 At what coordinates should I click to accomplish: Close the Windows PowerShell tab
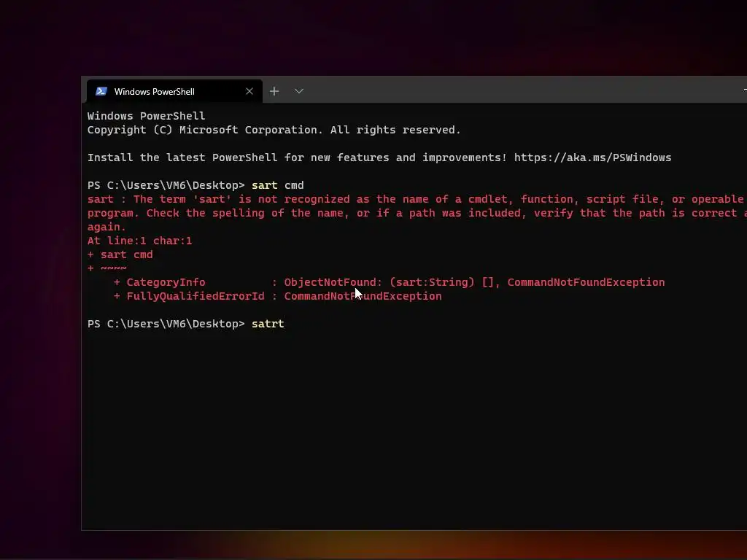249,91
